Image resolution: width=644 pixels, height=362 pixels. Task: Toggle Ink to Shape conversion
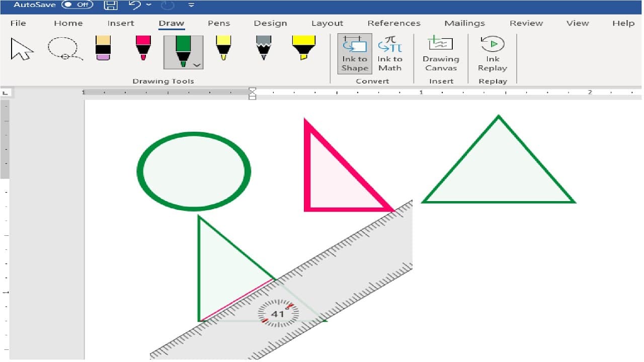(x=355, y=54)
